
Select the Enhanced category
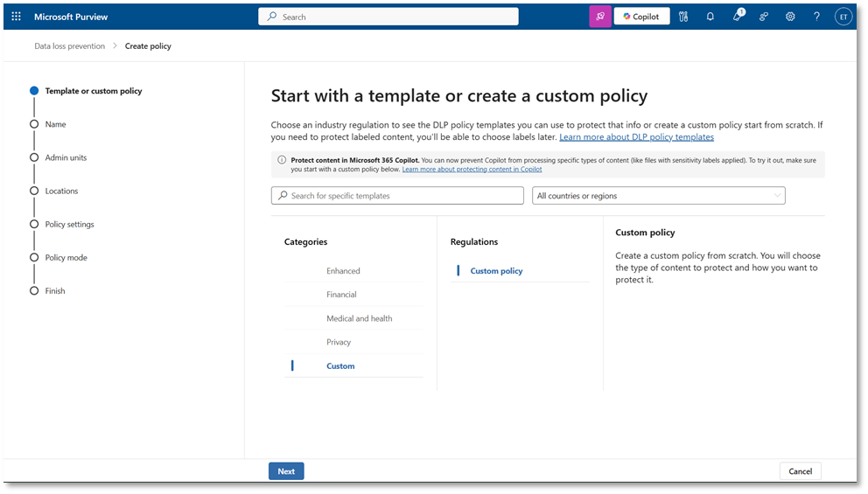(343, 271)
